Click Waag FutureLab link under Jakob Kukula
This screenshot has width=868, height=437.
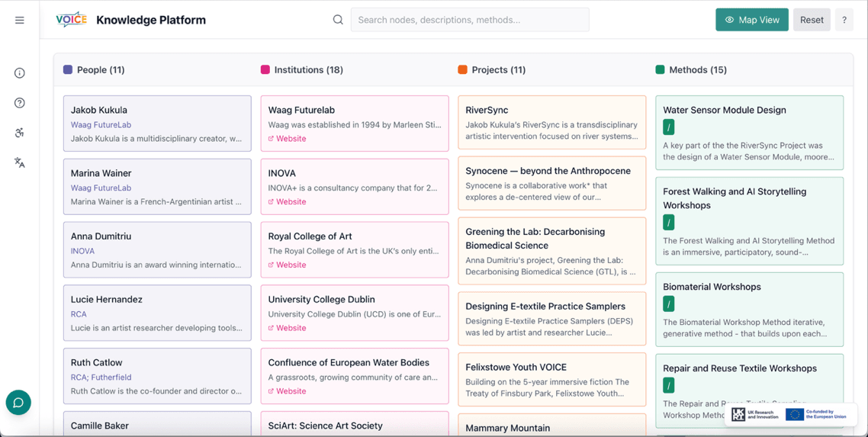[x=101, y=125]
